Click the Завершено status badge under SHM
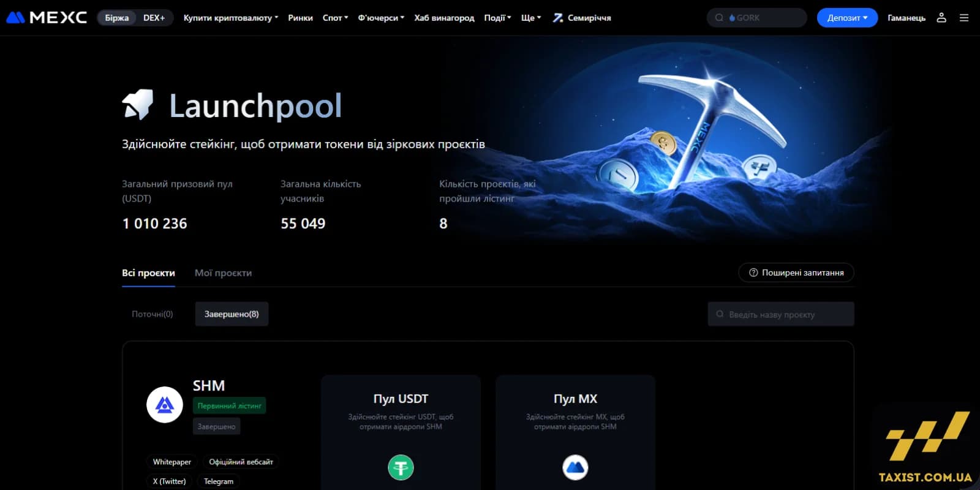 tap(216, 426)
